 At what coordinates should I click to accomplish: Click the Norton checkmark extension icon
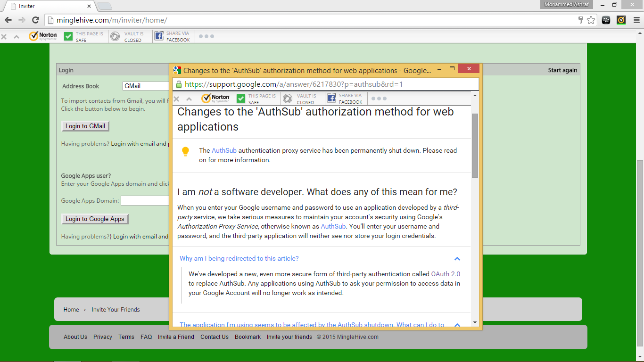coord(621,20)
